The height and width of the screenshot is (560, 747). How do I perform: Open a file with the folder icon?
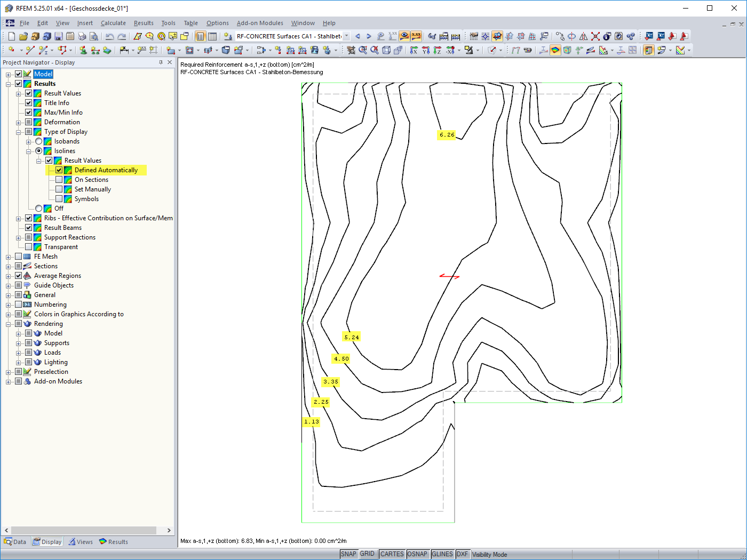(23, 36)
